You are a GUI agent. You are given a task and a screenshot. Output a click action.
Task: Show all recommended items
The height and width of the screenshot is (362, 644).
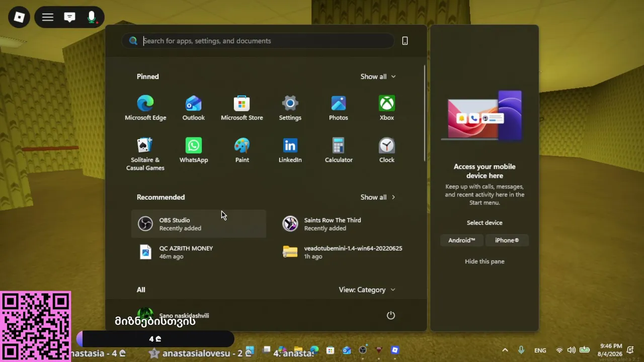pos(378,197)
